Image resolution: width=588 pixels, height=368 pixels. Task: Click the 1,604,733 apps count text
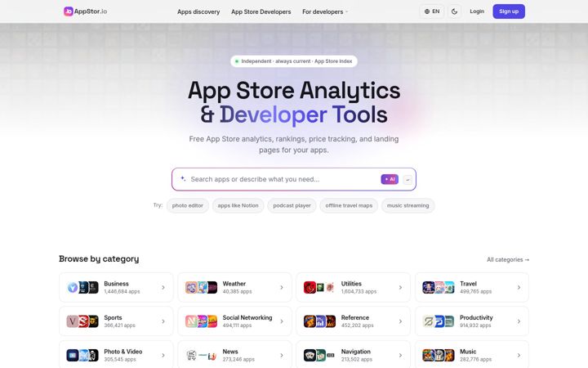[359, 292]
